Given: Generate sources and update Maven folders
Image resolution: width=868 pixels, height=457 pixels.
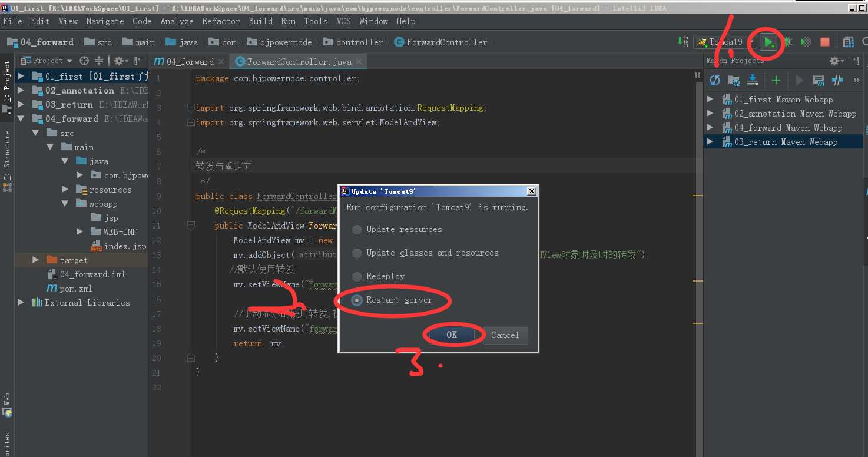Looking at the screenshot, I should [x=734, y=80].
